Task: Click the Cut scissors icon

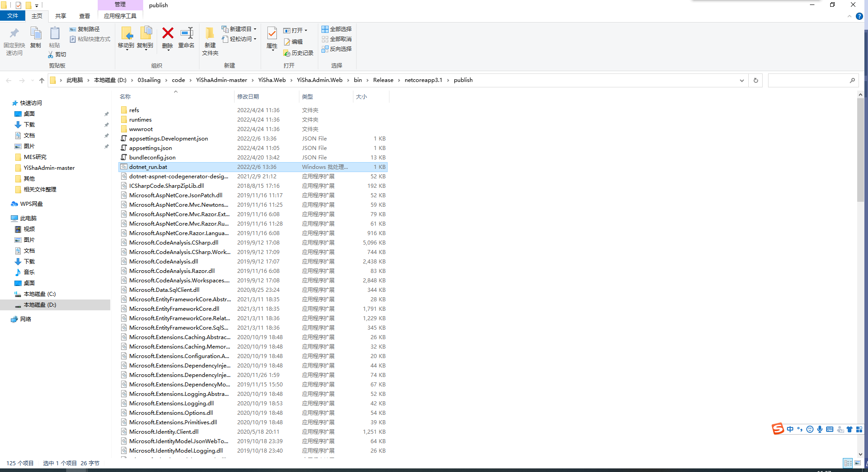Action: 50,54
